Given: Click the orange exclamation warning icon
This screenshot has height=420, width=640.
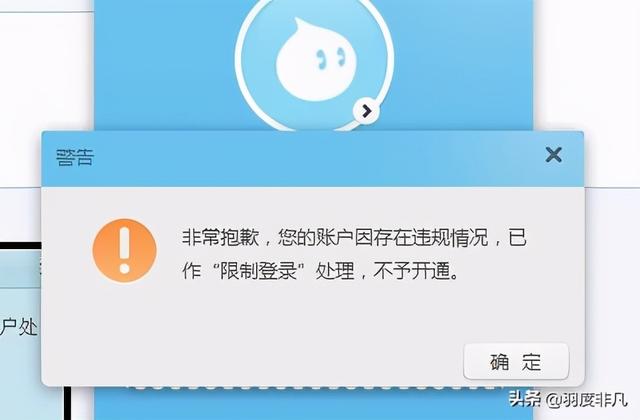Looking at the screenshot, I should (124, 251).
